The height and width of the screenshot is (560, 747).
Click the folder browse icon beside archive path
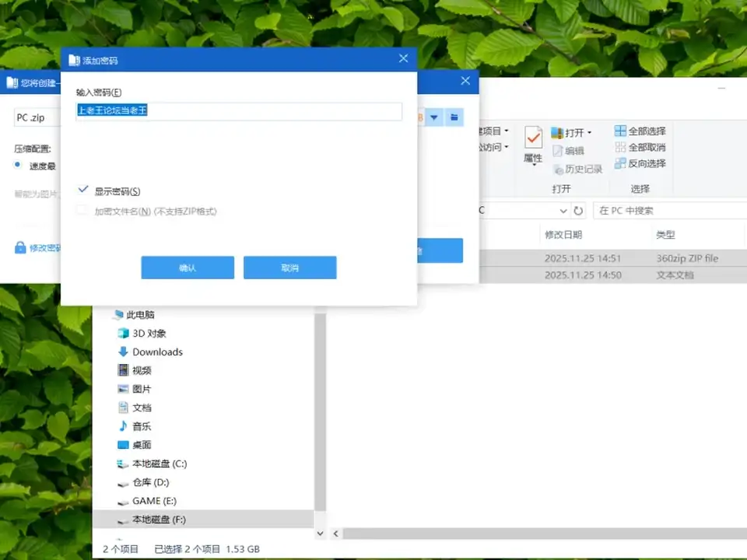[454, 117]
